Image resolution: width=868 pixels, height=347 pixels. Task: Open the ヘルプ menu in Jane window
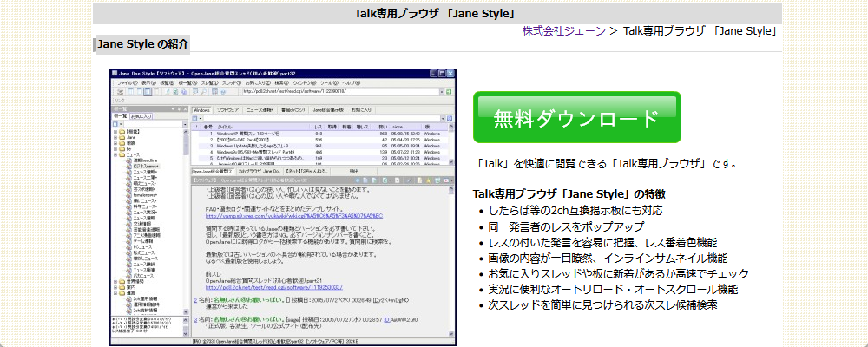point(353,82)
